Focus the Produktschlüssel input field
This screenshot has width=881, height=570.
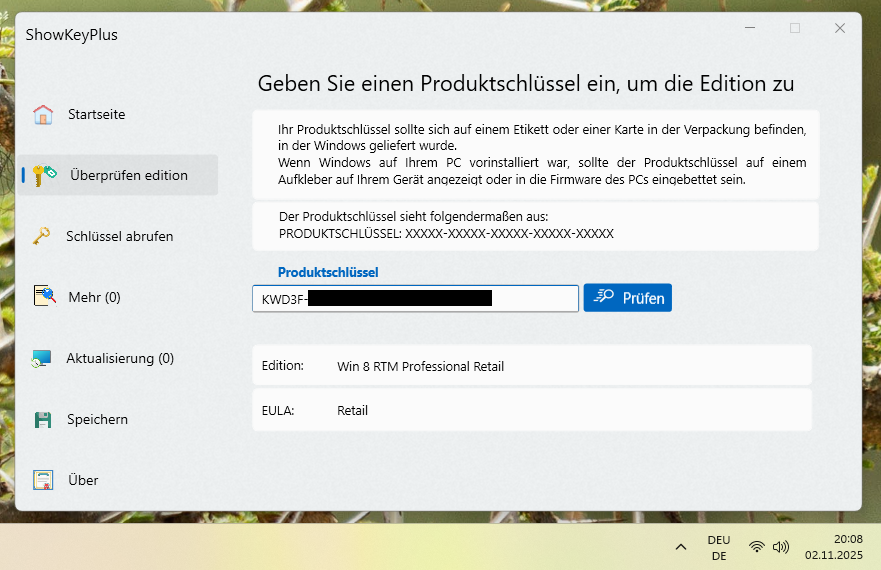pyautogui.click(x=415, y=298)
